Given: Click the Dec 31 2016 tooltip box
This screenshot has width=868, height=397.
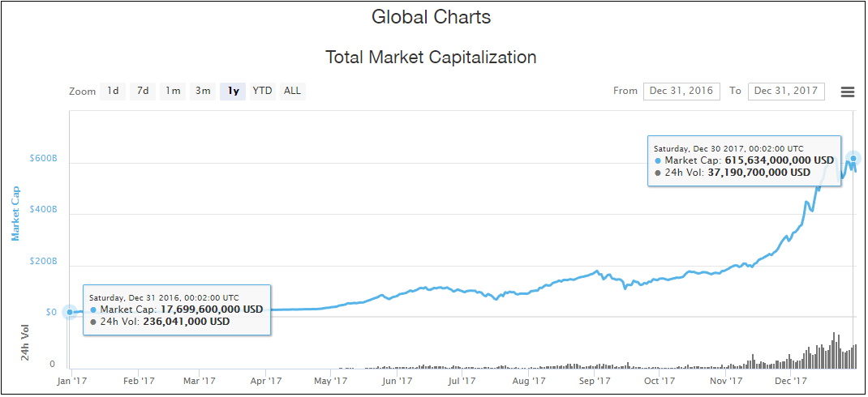Looking at the screenshot, I should (x=176, y=309).
